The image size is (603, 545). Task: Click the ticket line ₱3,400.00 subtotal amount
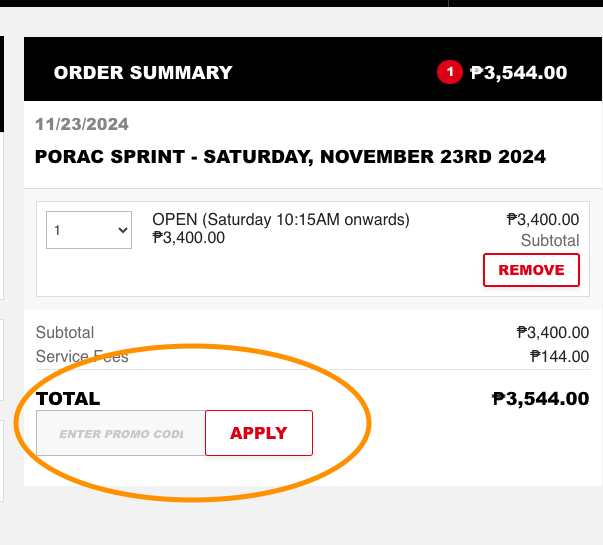click(x=543, y=220)
